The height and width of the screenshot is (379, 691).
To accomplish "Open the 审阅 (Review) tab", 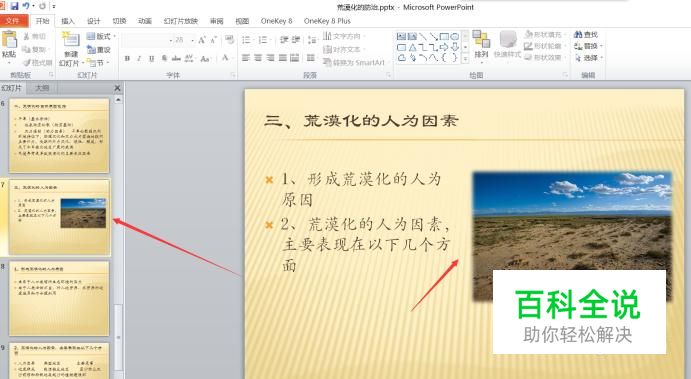I will (x=216, y=21).
